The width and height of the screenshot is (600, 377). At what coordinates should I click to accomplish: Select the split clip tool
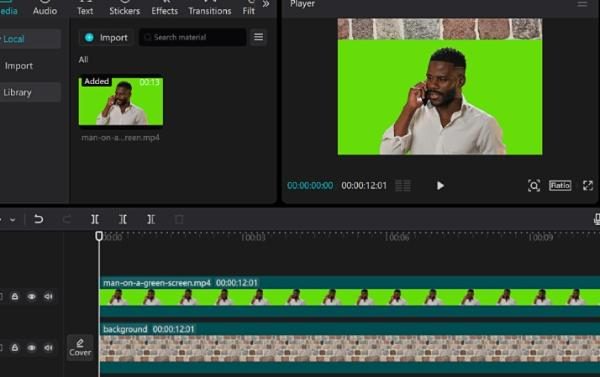click(95, 219)
